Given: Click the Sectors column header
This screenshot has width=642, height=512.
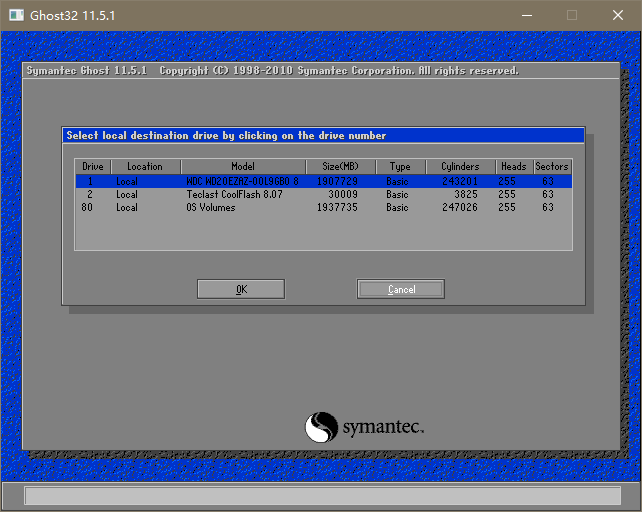Looking at the screenshot, I should coord(551,166).
